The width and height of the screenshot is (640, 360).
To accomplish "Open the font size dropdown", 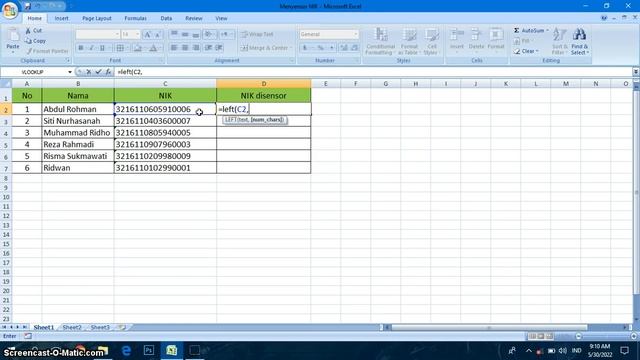I will (x=138, y=34).
